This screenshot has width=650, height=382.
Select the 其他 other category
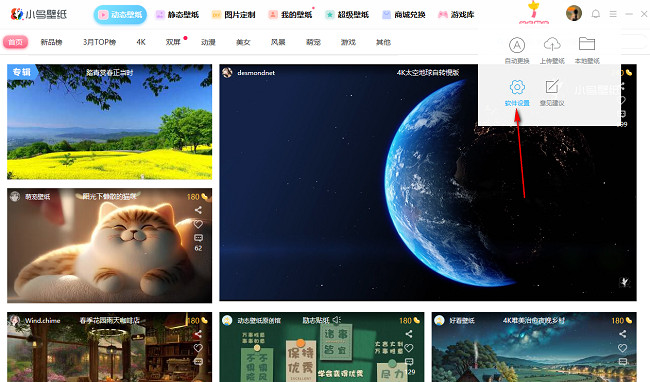[x=383, y=42]
